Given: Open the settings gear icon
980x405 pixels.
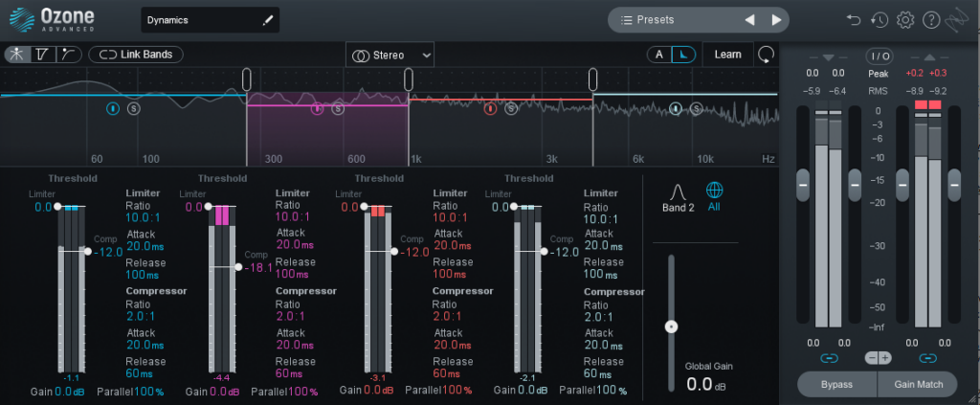Looking at the screenshot, I should [905, 20].
